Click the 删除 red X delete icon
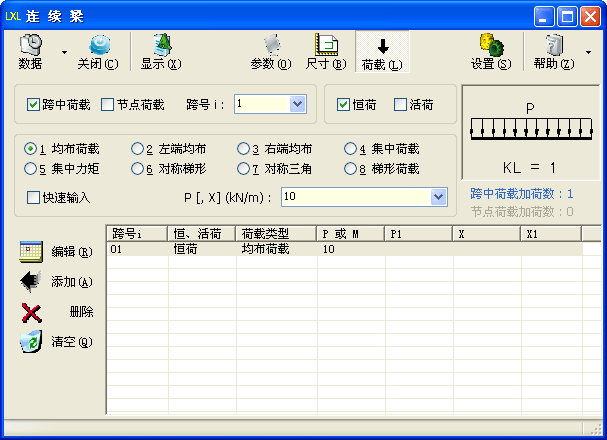Viewport: 607px width, 440px height. pyautogui.click(x=31, y=312)
